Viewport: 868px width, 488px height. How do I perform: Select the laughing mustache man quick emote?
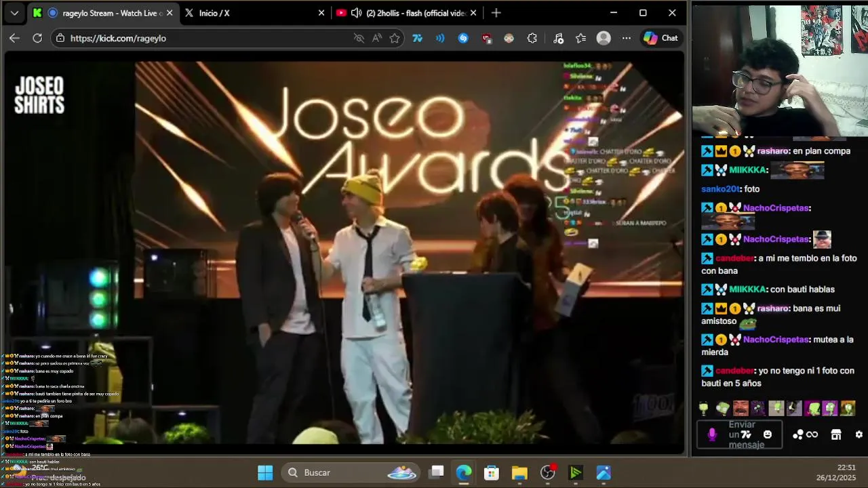point(740,409)
